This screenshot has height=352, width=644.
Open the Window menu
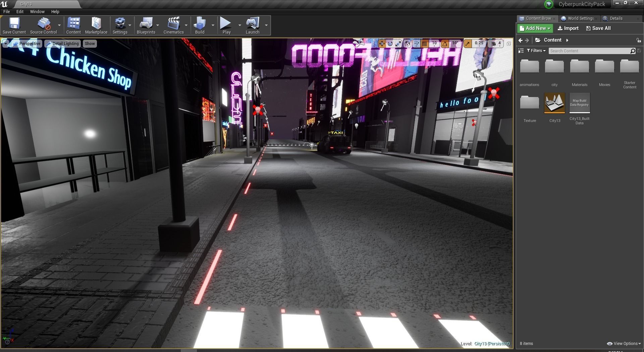pyautogui.click(x=37, y=11)
